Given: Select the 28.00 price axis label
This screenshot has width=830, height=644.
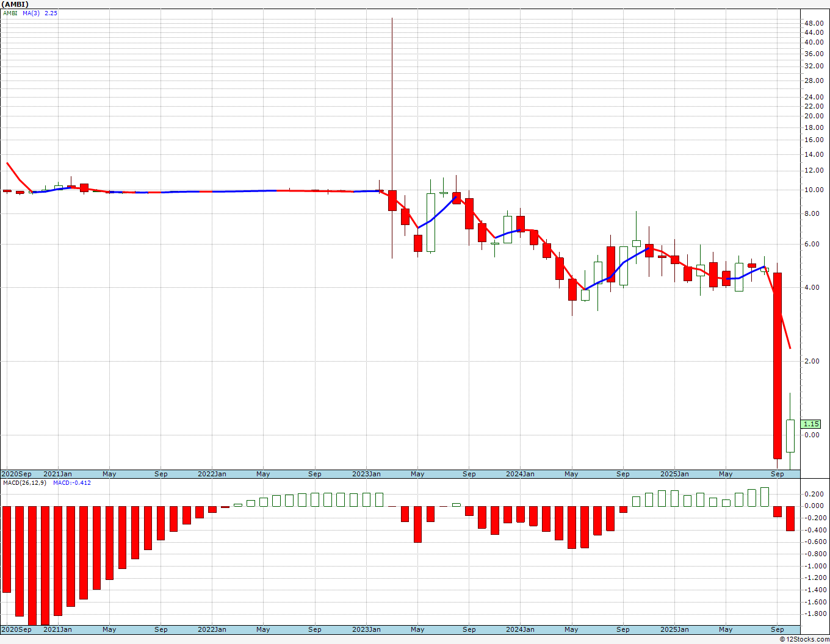Looking at the screenshot, I should [x=814, y=80].
